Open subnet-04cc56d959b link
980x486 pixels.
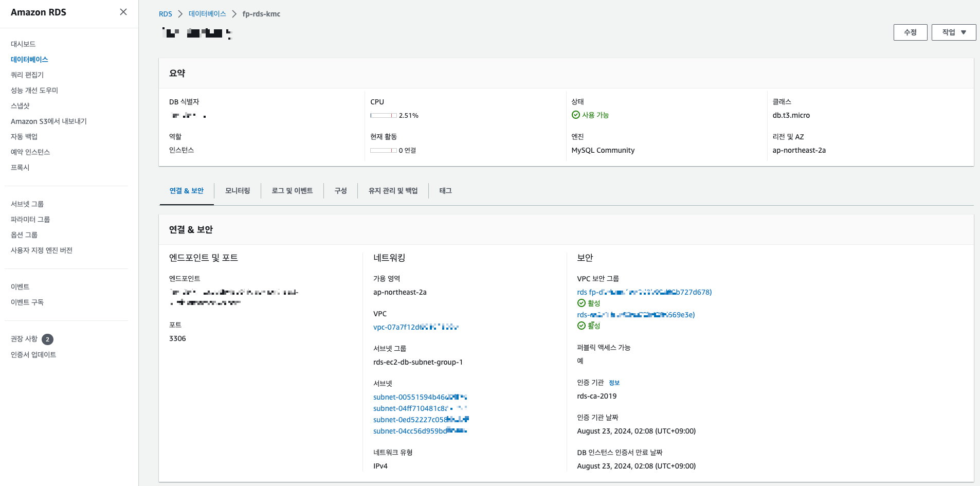point(420,431)
